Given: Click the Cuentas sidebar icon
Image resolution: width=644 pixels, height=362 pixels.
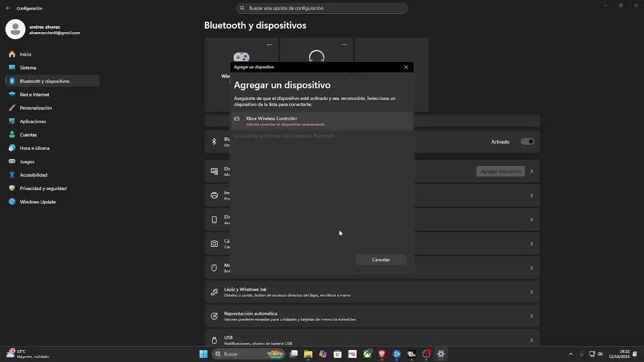Looking at the screenshot, I should pos(12,135).
